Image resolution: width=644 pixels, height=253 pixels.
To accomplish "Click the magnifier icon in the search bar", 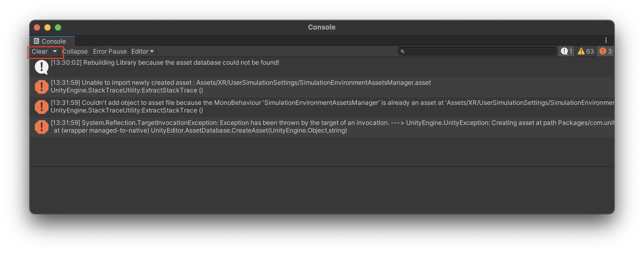I will click(403, 51).
